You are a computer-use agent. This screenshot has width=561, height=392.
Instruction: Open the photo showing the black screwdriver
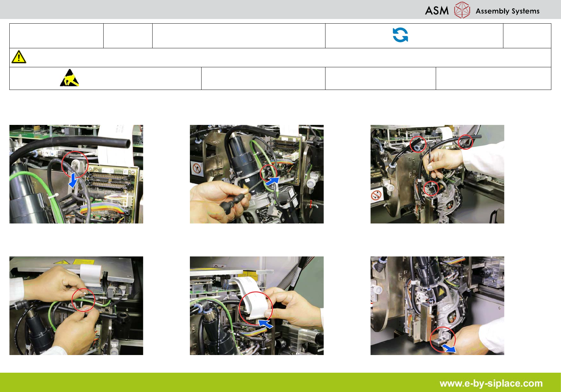[257, 174]
